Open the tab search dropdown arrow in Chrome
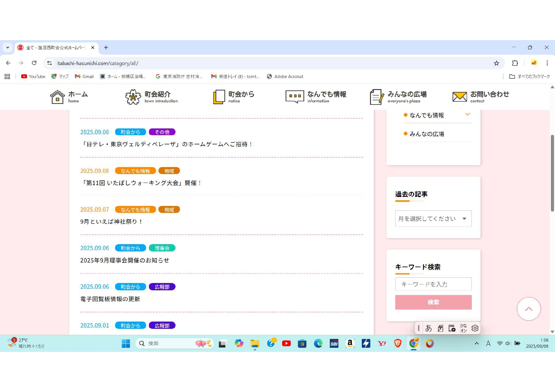This screenshot has width=555, height=392. [x=8, y=47]
